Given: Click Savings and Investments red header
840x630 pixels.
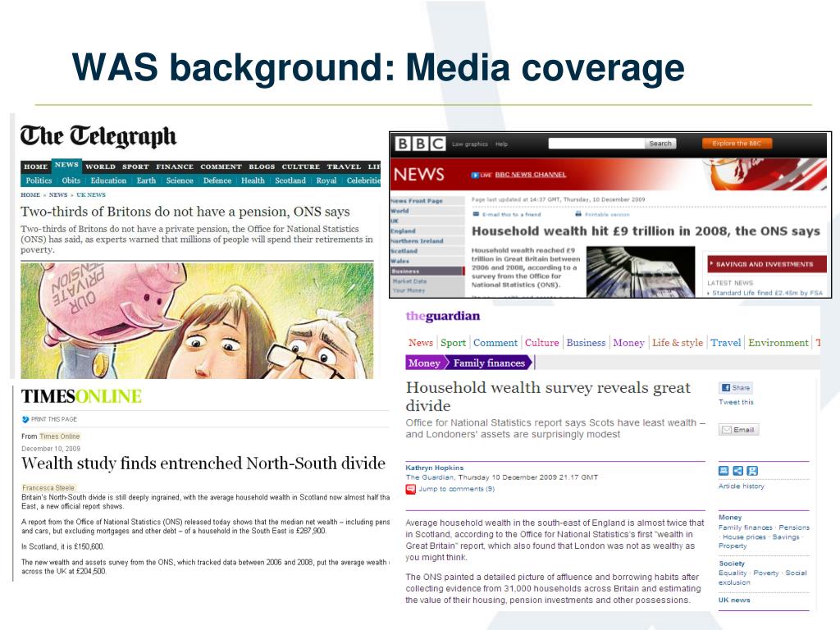Looking at the screenshot, I should 766,264.
